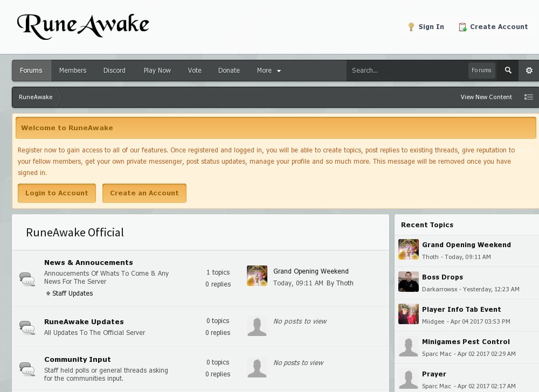Screen dimensions: 539x392
Task: Select the Sign In key icon
Action: 411,26
